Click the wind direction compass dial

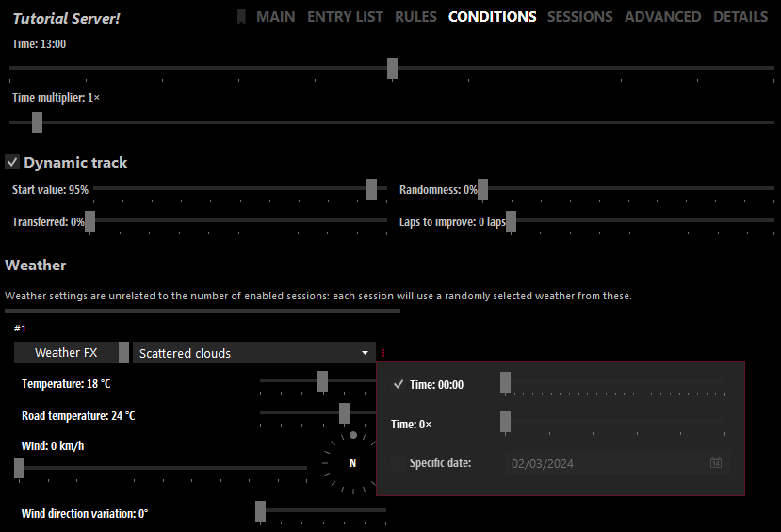pyautogui.click(x=352, y=462)
